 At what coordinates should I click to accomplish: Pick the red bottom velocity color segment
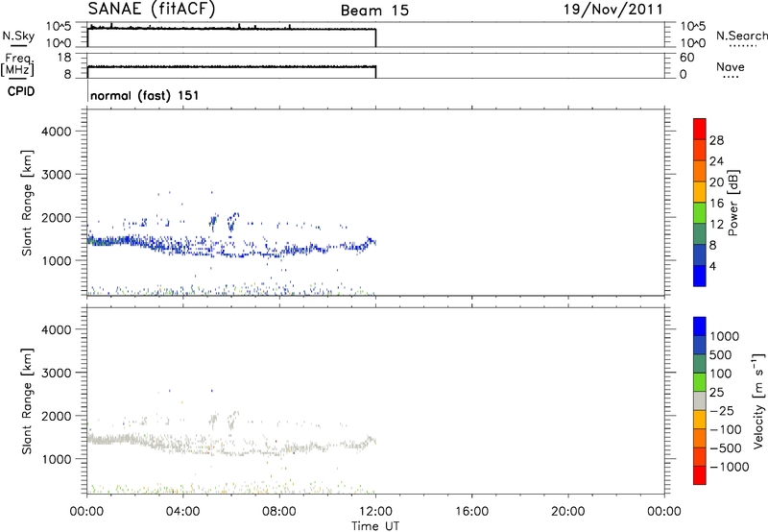click(x=700, y=475)
